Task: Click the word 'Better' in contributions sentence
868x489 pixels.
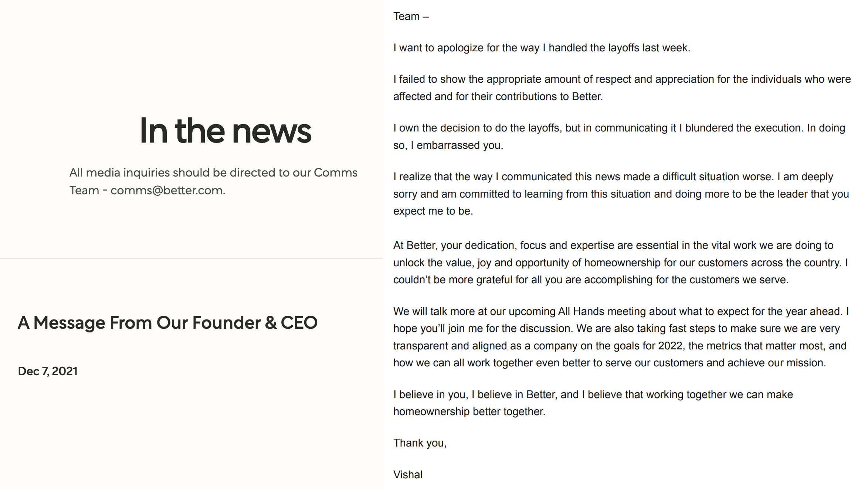Action: click(x=586, y=96)
